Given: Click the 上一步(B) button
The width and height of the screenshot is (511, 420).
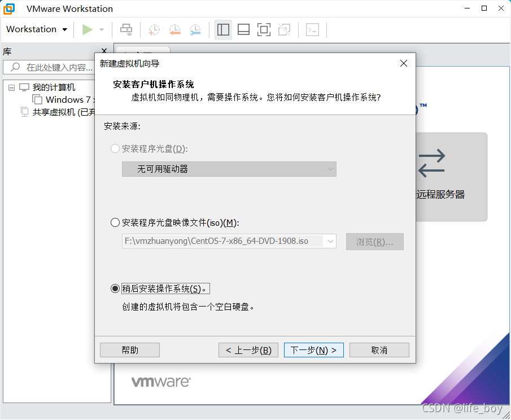Looking at the screenshot, I should (248, 350).
